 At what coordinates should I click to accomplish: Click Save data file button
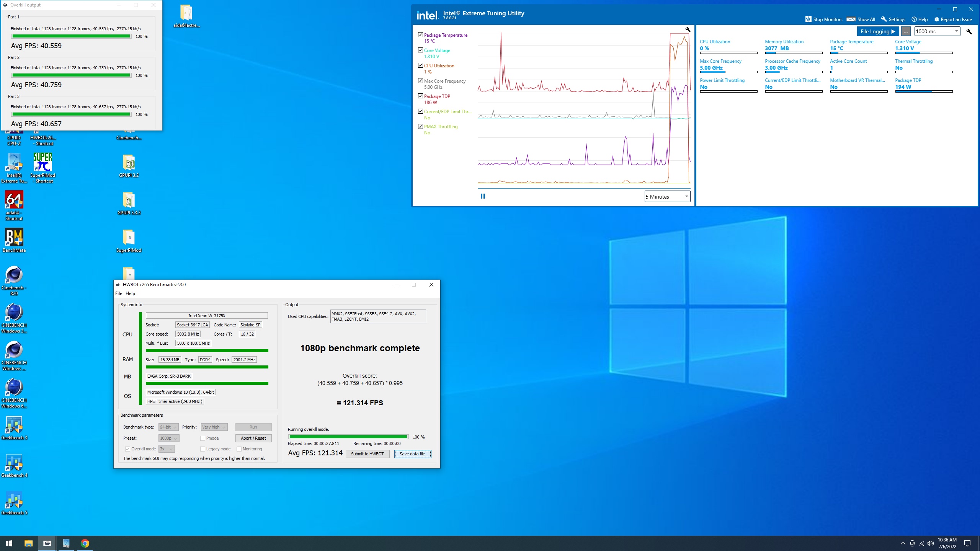click(412, 454)
